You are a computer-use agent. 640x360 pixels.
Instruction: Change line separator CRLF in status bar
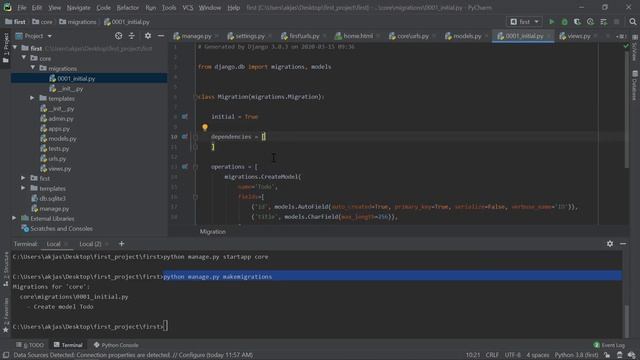tap(492, 355)
